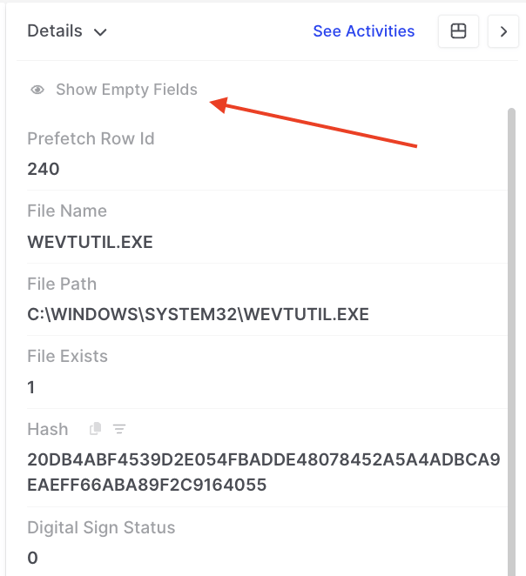
Task: Copy the Hash value with copy icon
Action: 96,429
